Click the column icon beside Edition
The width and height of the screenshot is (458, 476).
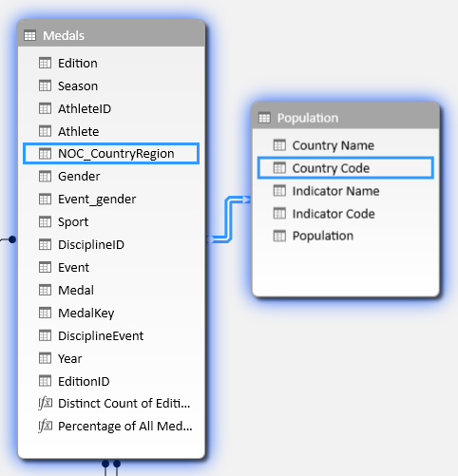point(45,63)
